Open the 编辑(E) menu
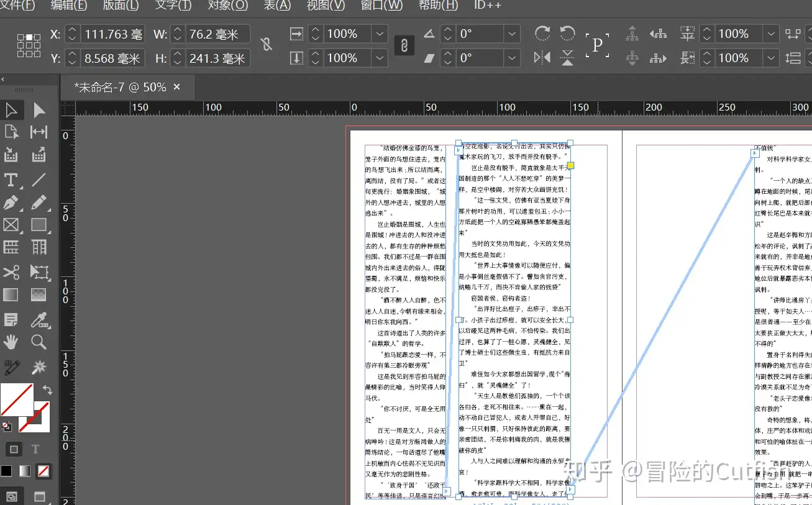The width and height of the screenshot is (812, 505). [x=69, y=5]
